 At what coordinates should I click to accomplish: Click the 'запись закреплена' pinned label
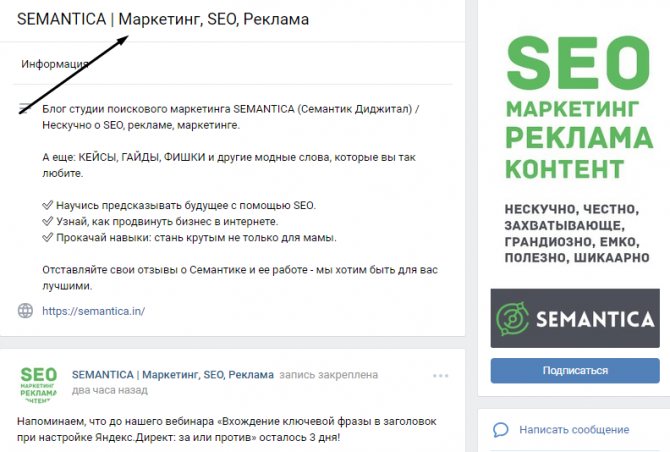pyautogui.click(x=329, y=375)
